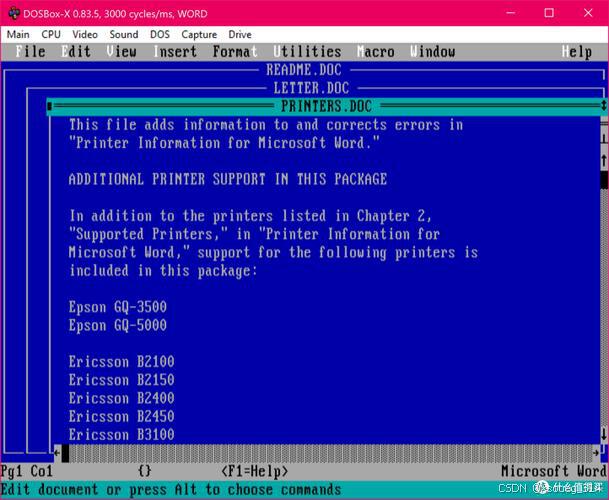
Task: Click Microsoft Word status label
Action: [x=554, y=471]
